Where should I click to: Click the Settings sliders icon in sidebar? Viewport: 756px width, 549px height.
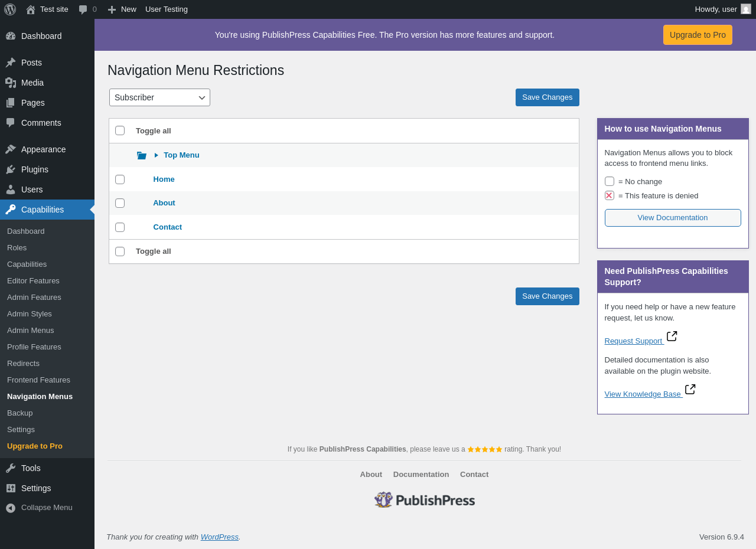tap(11, 488)
